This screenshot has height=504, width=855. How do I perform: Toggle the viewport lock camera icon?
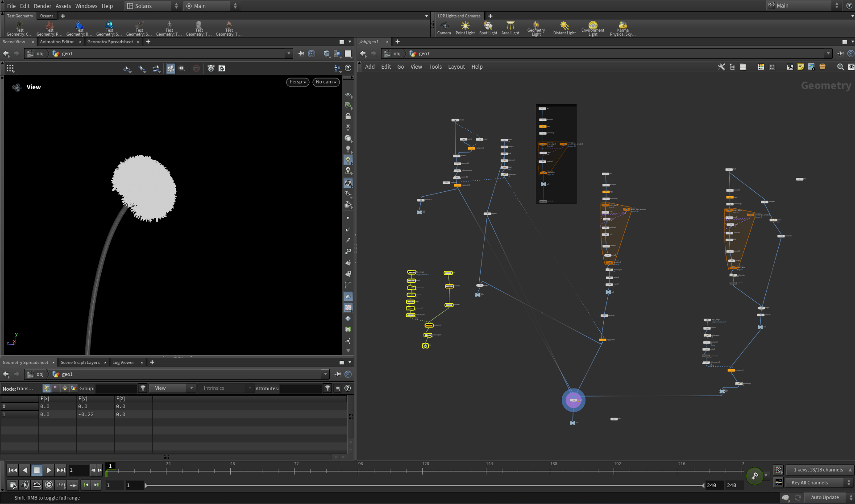point(348,116)
